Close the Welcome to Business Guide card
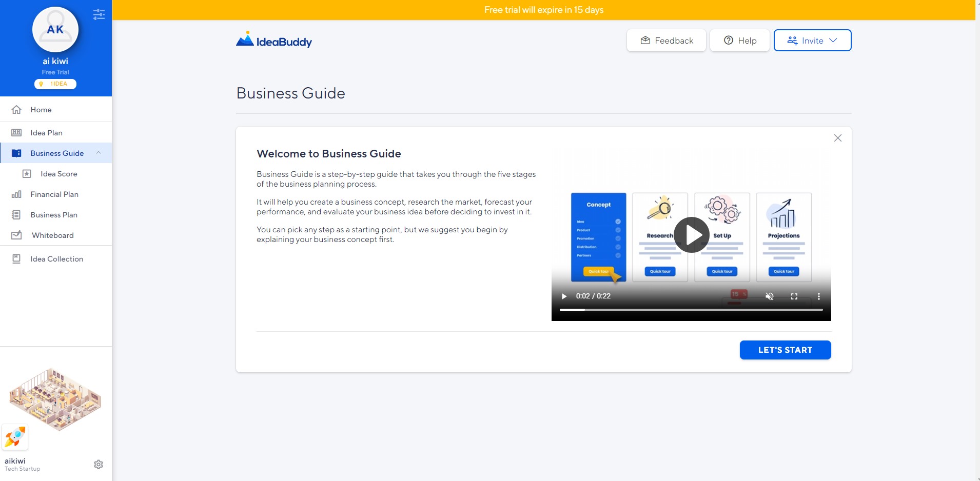The height and width of the screenshot is (481, 980). pos(838,138)
